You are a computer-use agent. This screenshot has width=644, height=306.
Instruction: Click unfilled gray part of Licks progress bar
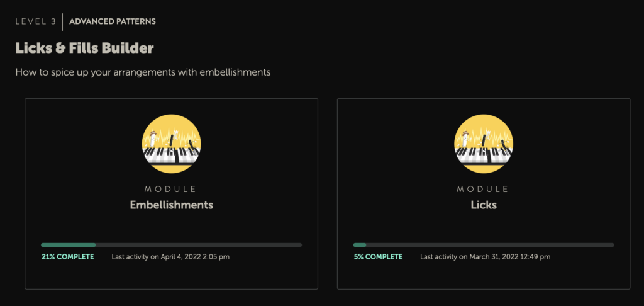pyautogui.click(x=491, y=245)
